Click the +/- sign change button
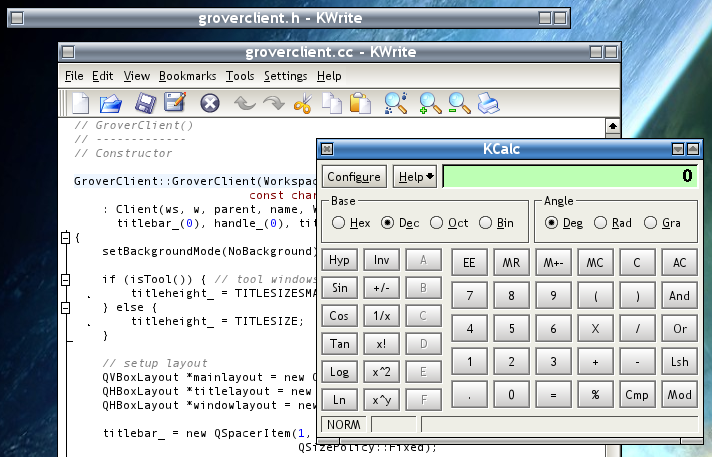Screen dimensions: 712x457 click(381, 288)
